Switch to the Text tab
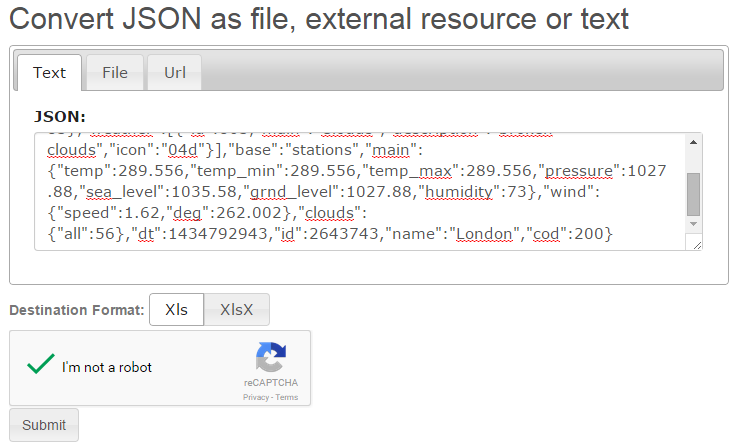This screenshot has width=733, height=445. tap(49, 73)
